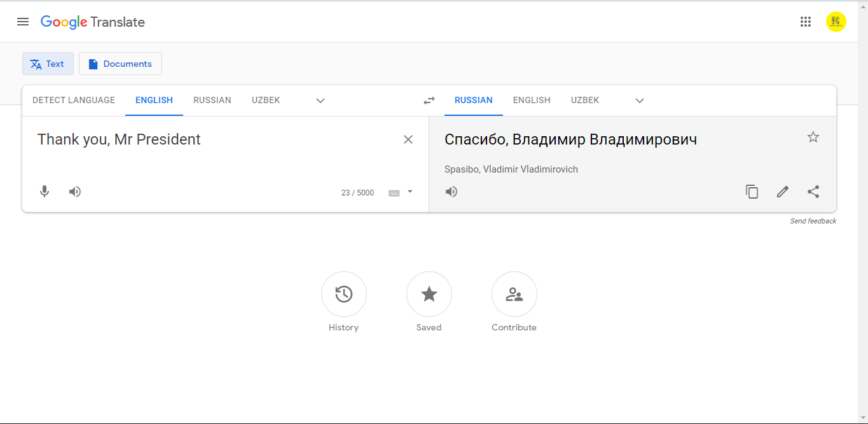Click the Send feedback link
Image resolution: width=868 pixels, height=424 pixels.
pos(813,221)
